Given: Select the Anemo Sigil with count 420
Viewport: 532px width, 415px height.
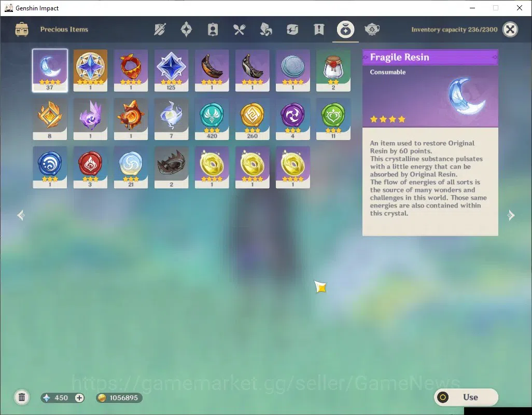Looking at the screenshot, I should click(x=212, y=119).
